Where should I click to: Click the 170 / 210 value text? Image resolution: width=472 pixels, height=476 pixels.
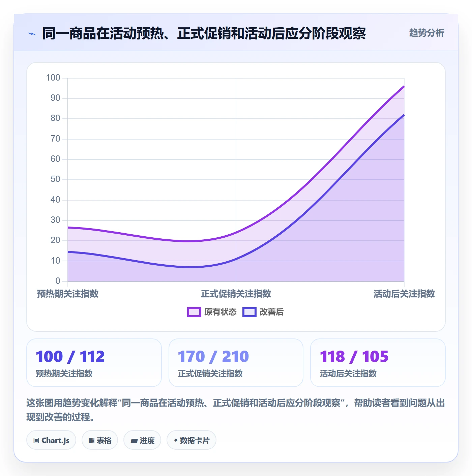[213, 357]
